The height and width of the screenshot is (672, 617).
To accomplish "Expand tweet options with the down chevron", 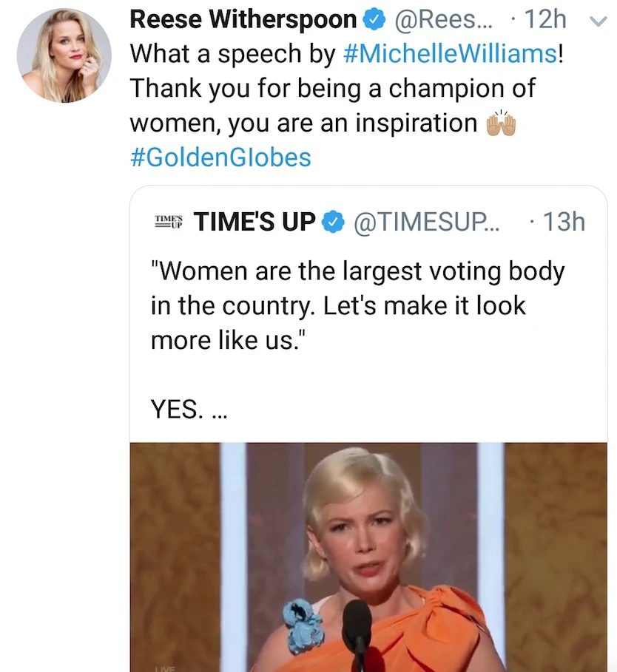I will 597,22.
